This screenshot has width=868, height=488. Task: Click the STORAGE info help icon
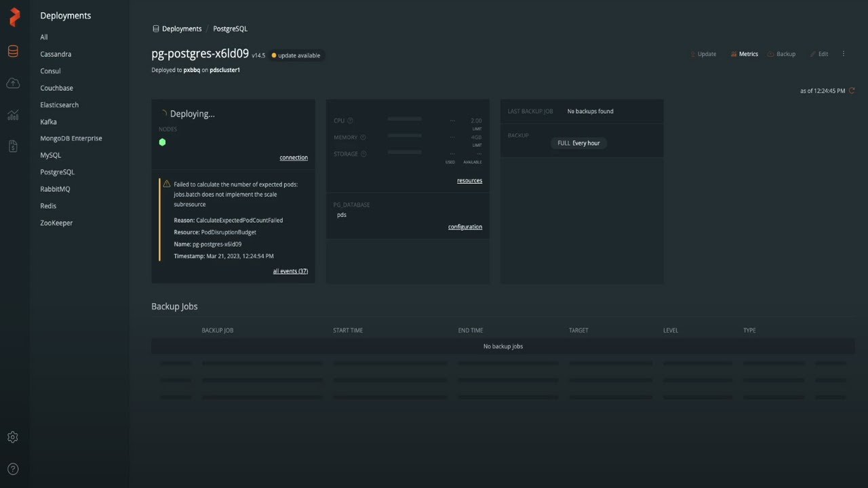(363, 154)
